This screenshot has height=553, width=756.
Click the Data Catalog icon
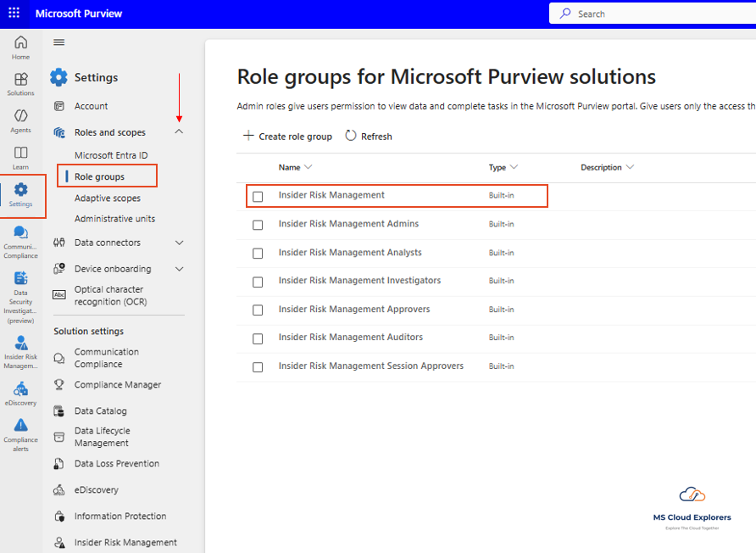coord(58,411)
